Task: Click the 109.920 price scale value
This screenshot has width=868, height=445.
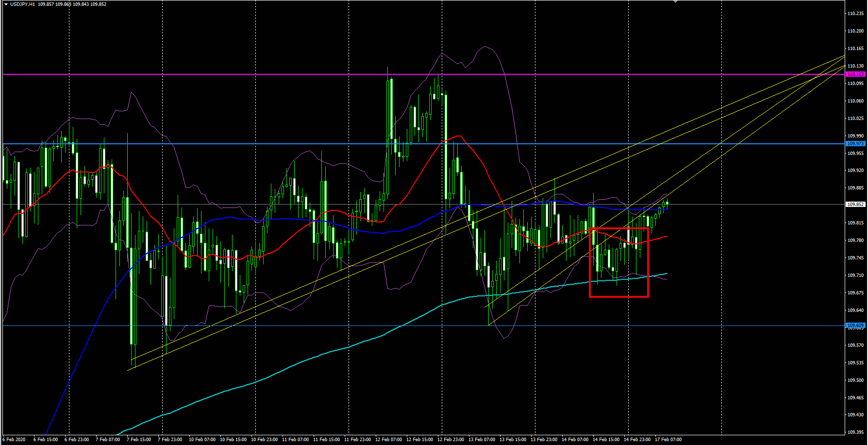Action: (855, 171)
